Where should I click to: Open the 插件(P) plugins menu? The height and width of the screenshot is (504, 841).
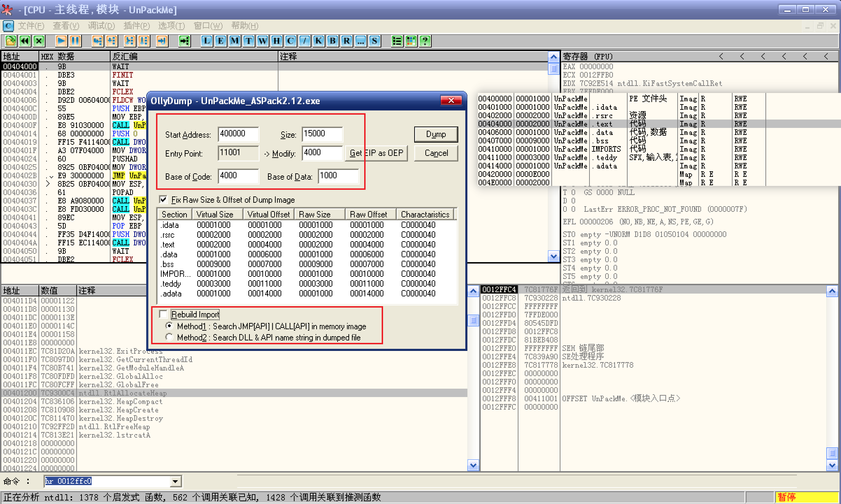[136, 26]
